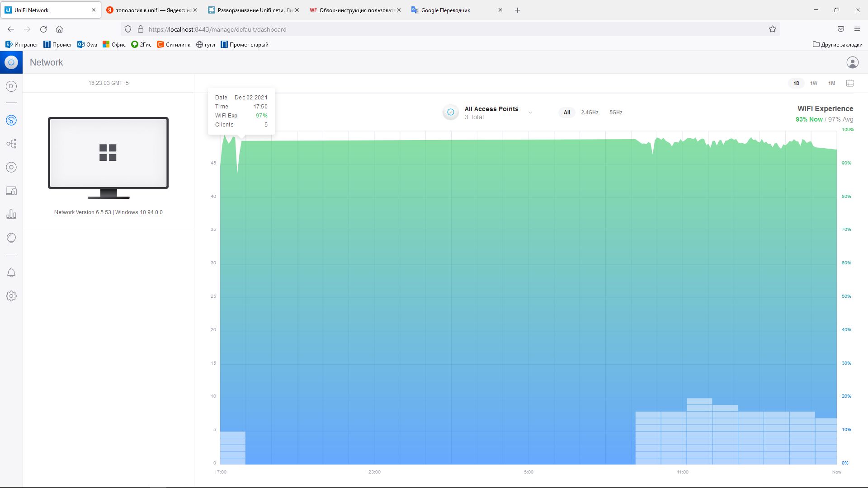868x488 pixels.
Task: Open the Интранет bookmark
Action: click(x=22, y=44)
